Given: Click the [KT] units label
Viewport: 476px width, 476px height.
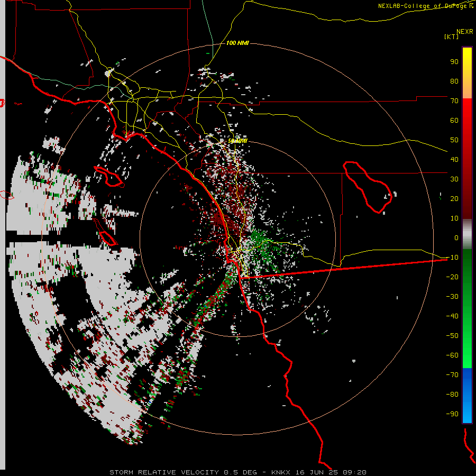Looking at the screenshot, I should [x=452, y=36].
